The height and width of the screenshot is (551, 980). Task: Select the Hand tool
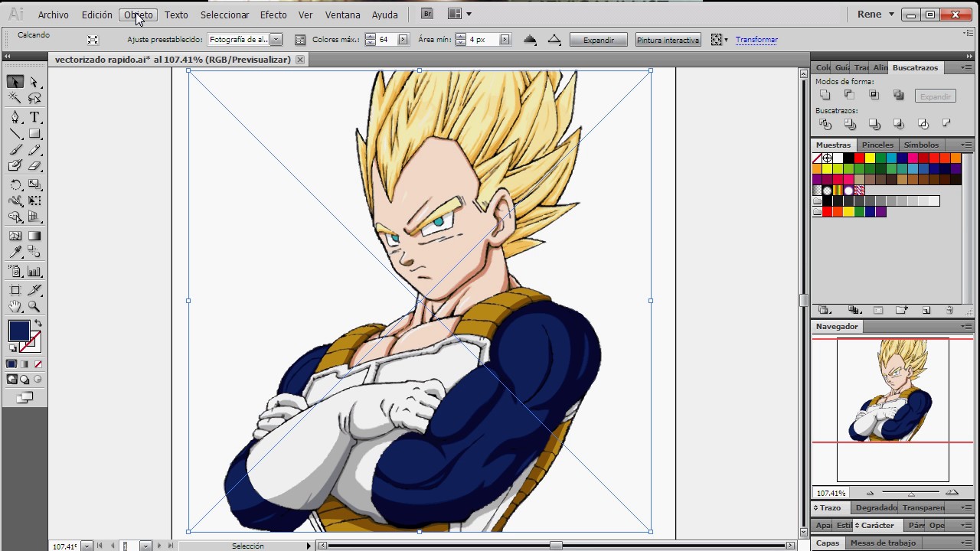[x=15, y=307]
